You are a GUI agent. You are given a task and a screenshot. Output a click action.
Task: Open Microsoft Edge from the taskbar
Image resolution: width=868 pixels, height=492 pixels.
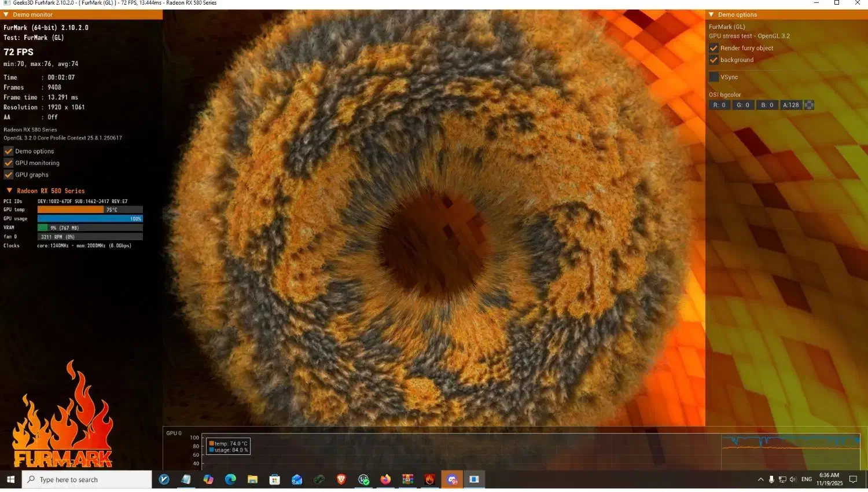click(x=230, y=479)
